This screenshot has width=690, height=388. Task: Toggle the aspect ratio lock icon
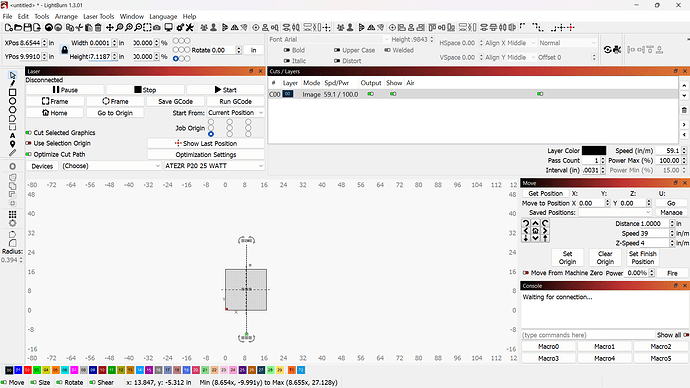[x=65, y=50]
